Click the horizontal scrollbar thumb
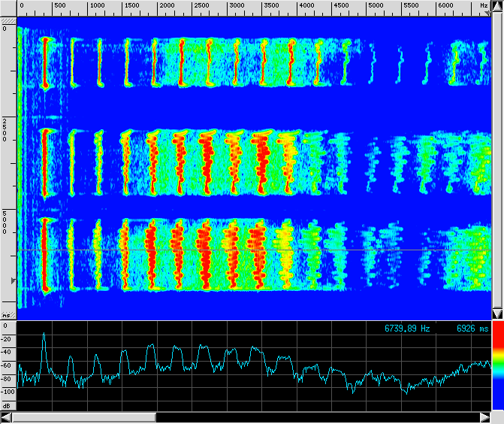Viewport: 504px width, 424px height. (x=84, y=417)
